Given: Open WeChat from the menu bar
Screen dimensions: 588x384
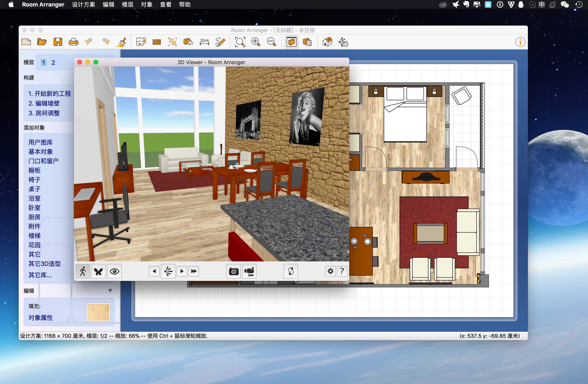Looking at the screenshot, I should [564, 4].
